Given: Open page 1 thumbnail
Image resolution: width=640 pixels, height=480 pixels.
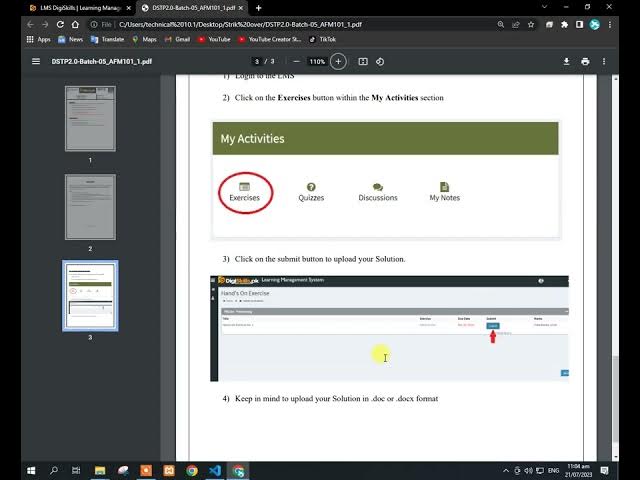Looking at the screenshot, I should tap(90, 118).
